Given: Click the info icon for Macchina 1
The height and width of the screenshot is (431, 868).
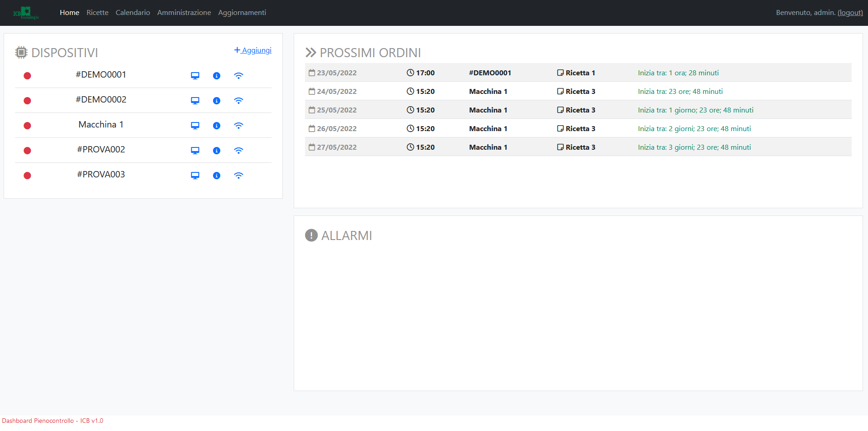Looking at the screenshot, I should click(217, 126).
